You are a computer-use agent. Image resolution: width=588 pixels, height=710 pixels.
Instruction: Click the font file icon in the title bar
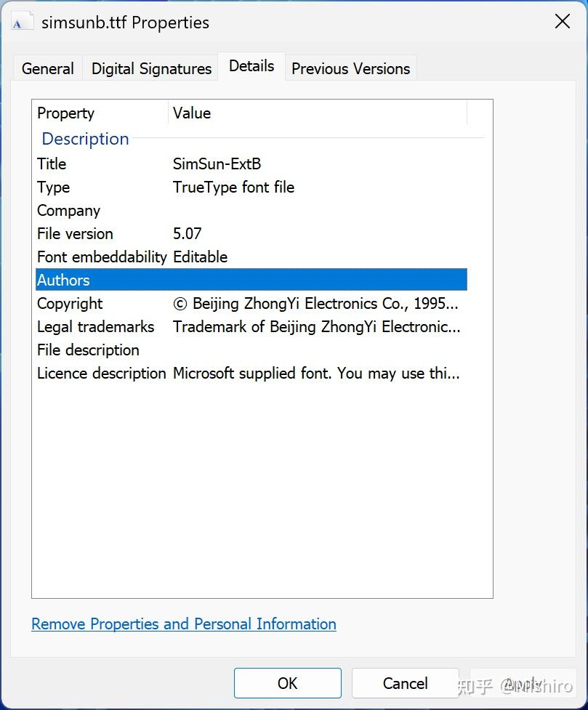coord(20,21)
